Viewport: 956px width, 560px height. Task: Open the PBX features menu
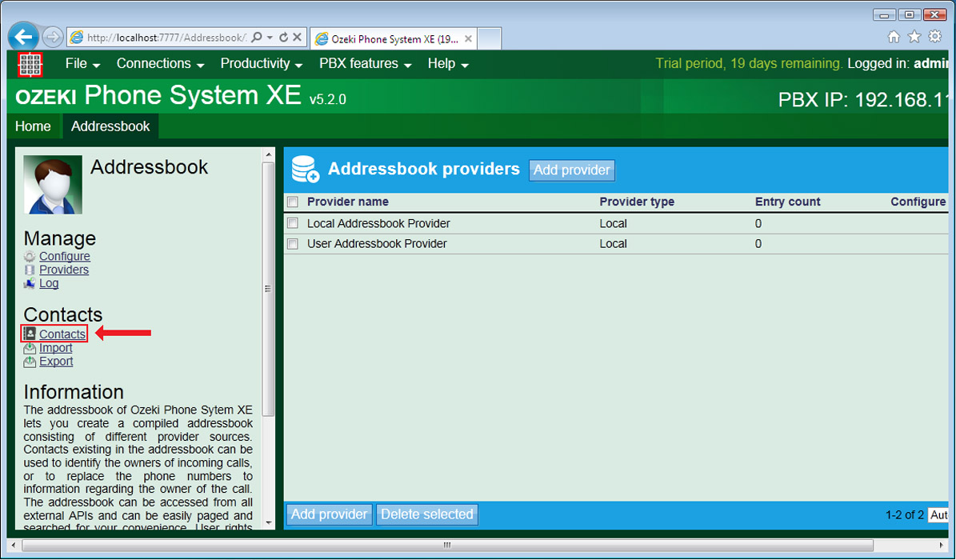[x=366, y=63]
